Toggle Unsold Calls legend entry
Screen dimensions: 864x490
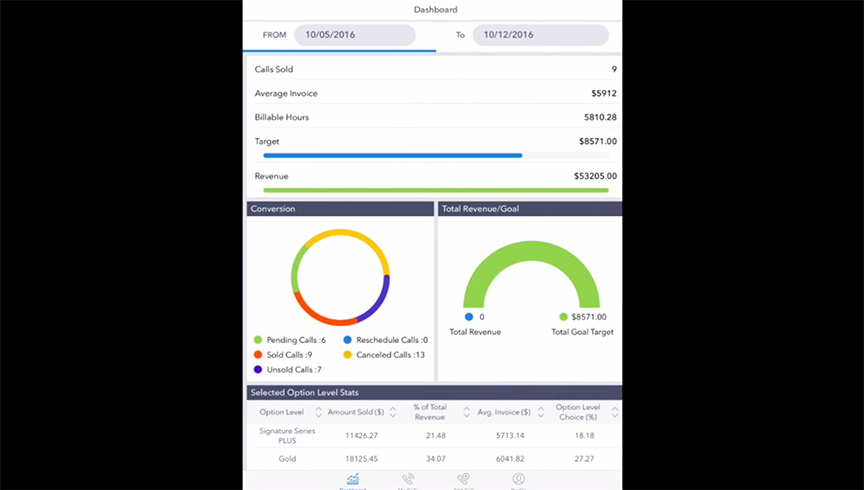(288, 370)
